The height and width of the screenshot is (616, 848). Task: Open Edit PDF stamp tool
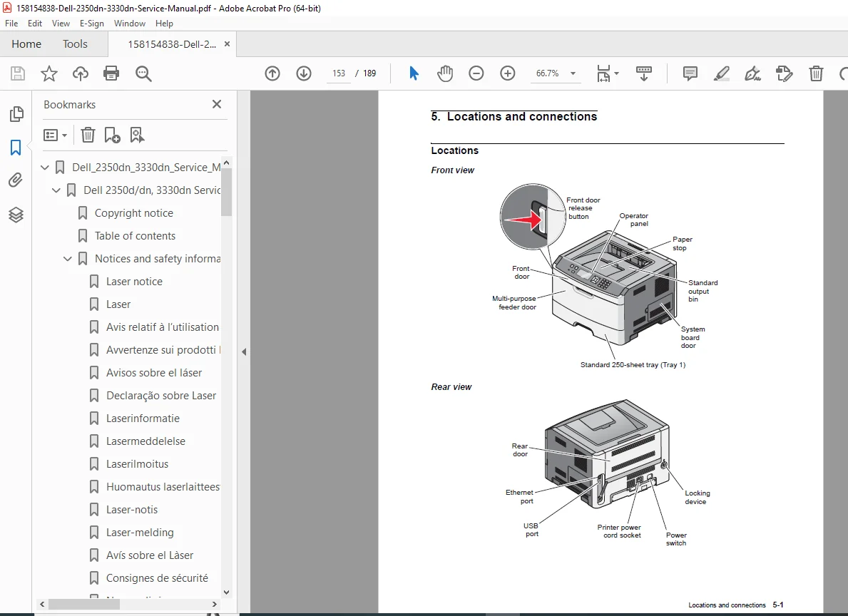pos(785,73)
